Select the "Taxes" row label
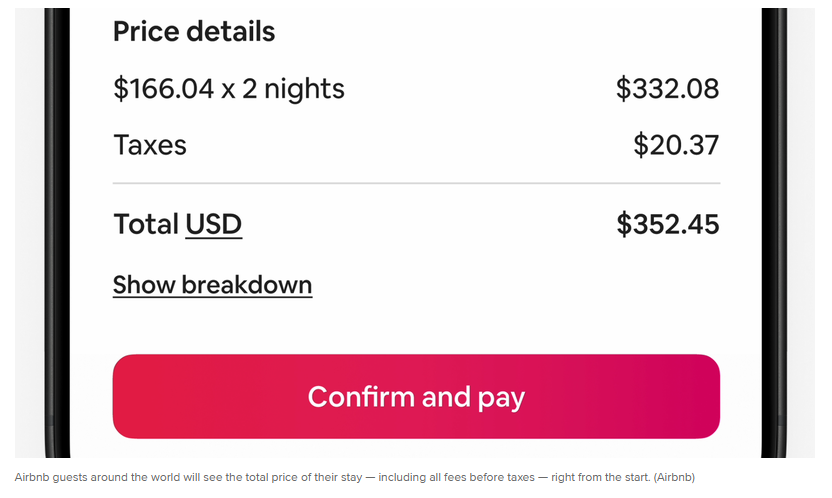This screenshot has height=498, width=832. pos(150,145)
